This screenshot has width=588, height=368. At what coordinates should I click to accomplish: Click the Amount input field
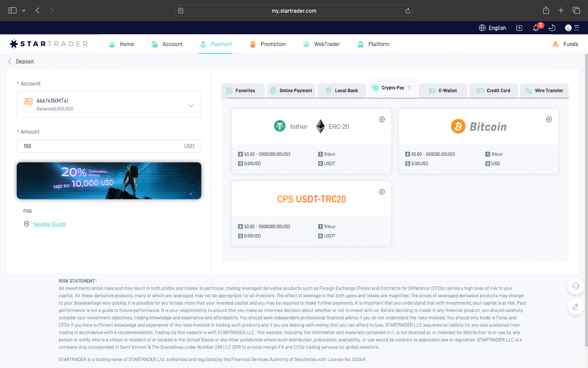(x=103, y=146)
